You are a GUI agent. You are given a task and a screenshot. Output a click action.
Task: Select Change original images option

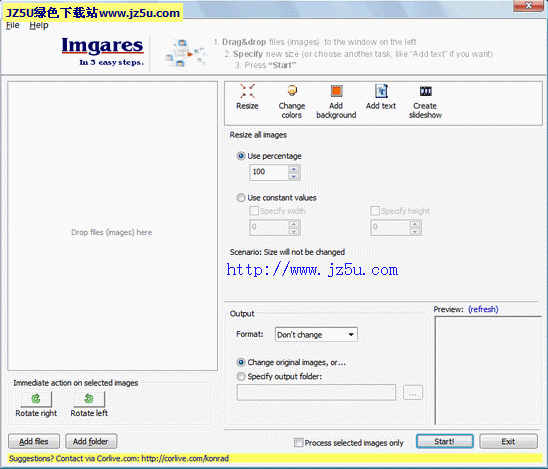click(241, 362)
